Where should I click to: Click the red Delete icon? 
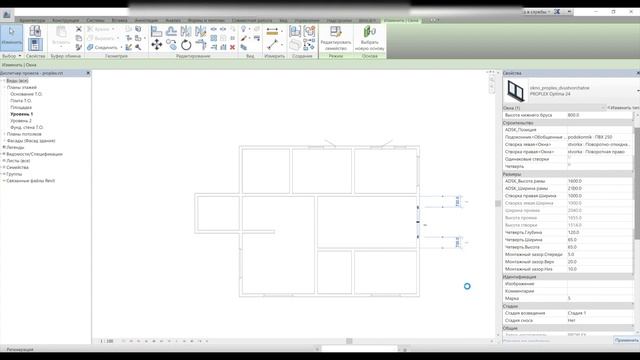coord(232,47)
